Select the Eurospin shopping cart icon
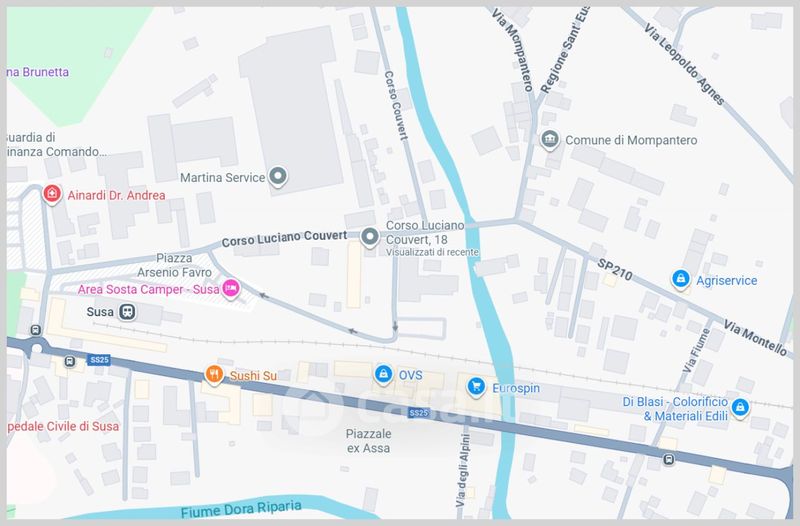This screenshot has width=800, height=526. tap(476, 387)
